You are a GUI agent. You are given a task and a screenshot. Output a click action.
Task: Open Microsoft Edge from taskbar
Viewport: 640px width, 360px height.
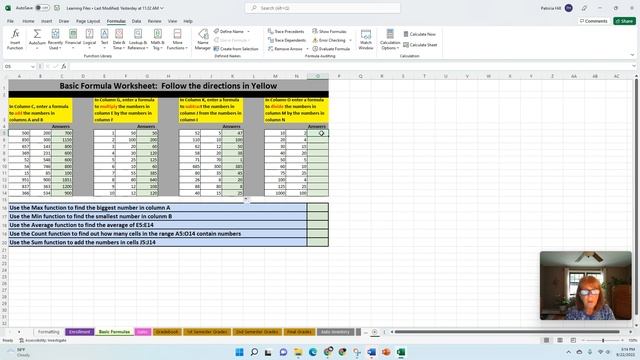pyautogui.click(x=313, y=352)
